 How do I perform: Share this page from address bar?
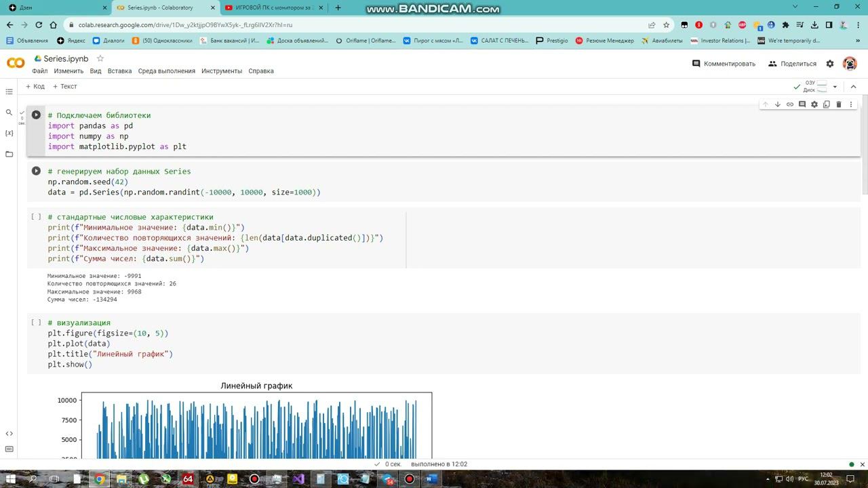[x=652, y=25]
